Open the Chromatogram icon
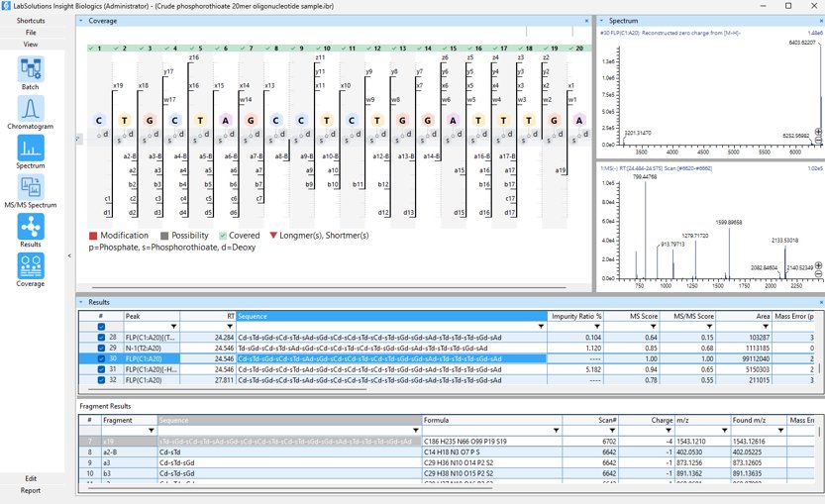This screenshot has width=825, height=504. (x=30, y=108)
